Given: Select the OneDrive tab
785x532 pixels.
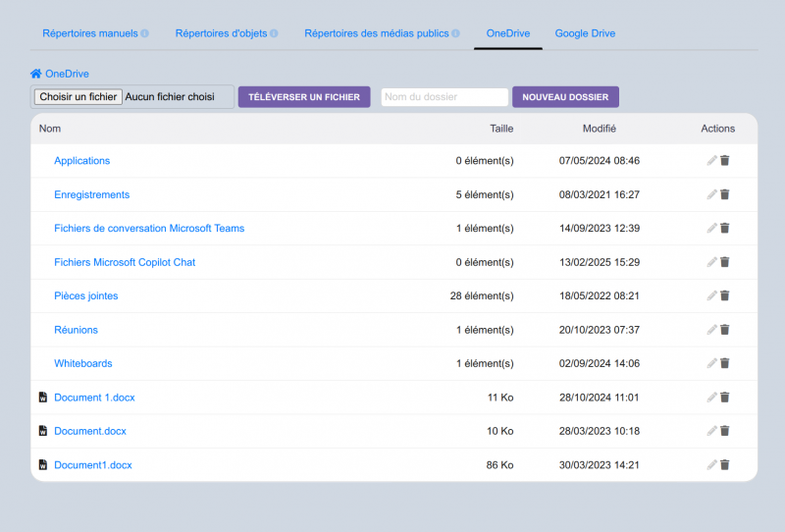Looking at the screenshot, I should coord(508,33).
